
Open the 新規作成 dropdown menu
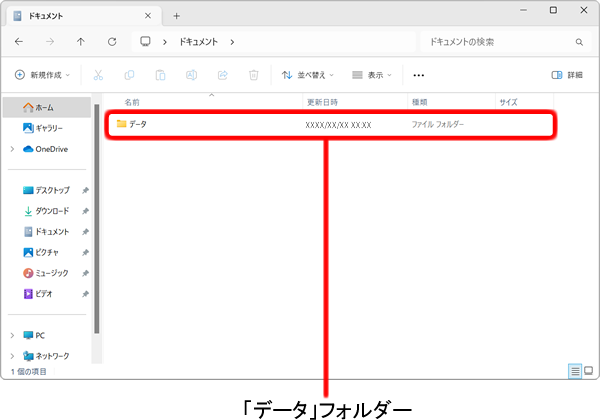45,75
